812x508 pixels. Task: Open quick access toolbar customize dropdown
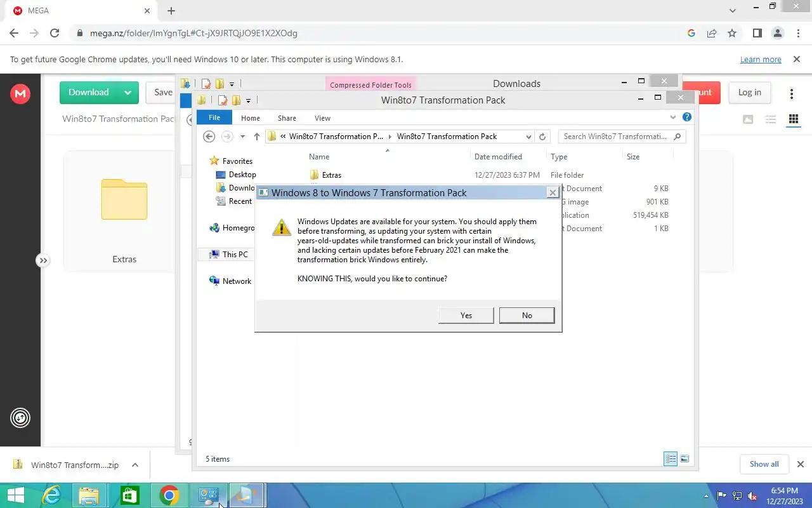(248, 100)
